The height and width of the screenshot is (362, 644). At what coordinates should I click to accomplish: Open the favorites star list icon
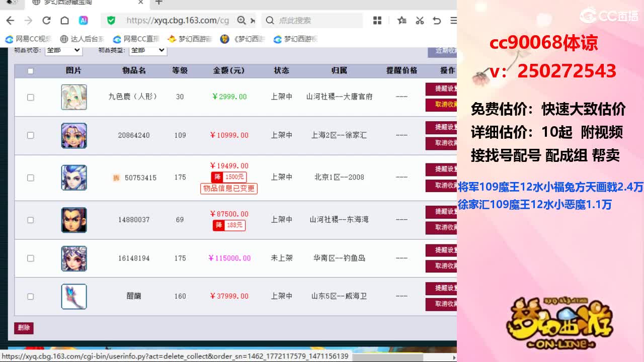(x=401, y=21)
